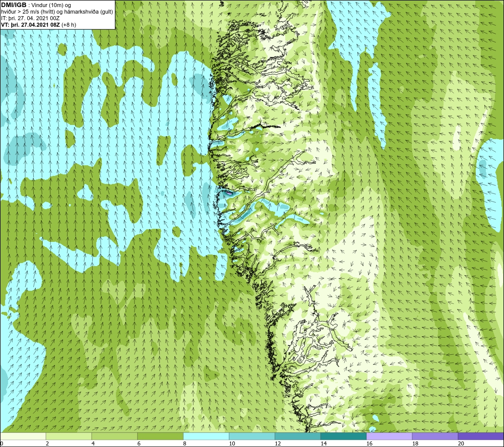Click the legend scale label 10
This screenshot has height=447, width=504.
click(x=232, y=443)
